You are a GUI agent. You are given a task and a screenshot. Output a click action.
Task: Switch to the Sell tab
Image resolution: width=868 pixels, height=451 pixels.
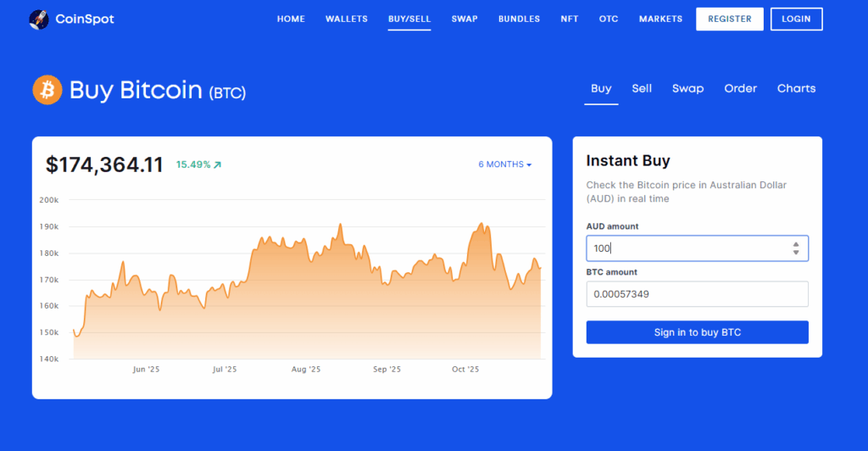[x=642, y=88]
